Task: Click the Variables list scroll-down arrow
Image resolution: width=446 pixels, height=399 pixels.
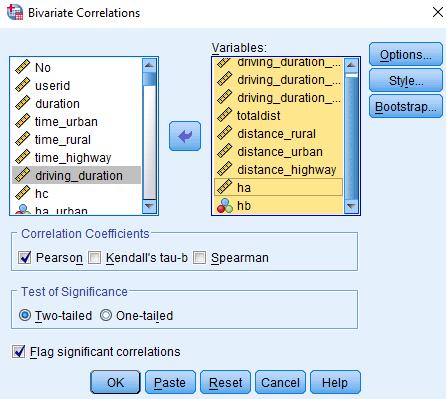Action: pos(351,206)
